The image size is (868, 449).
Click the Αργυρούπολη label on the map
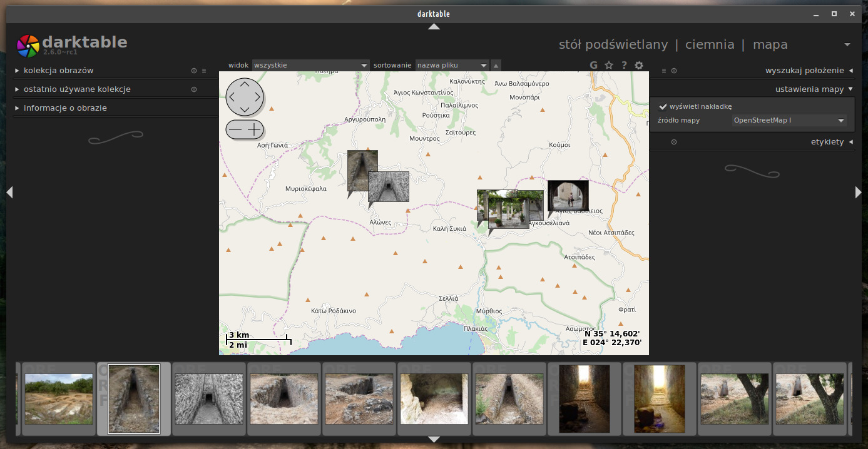[x=365, y=119]
